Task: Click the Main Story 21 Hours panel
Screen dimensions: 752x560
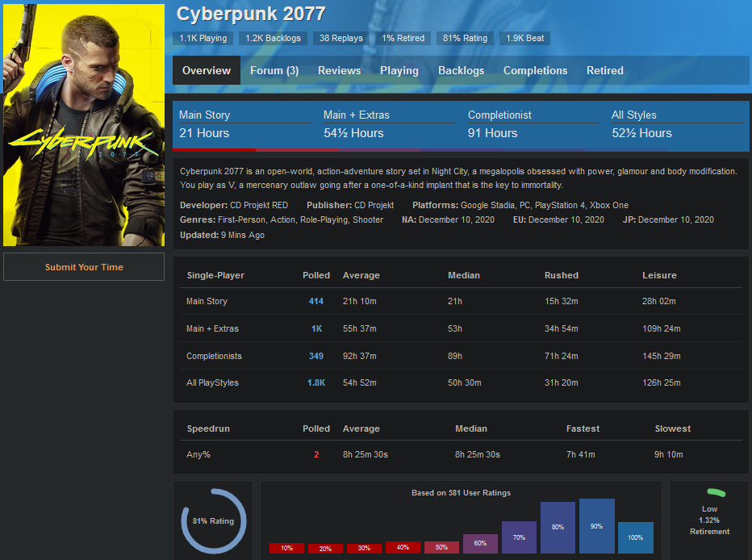Action: click(x=244, y=126)
